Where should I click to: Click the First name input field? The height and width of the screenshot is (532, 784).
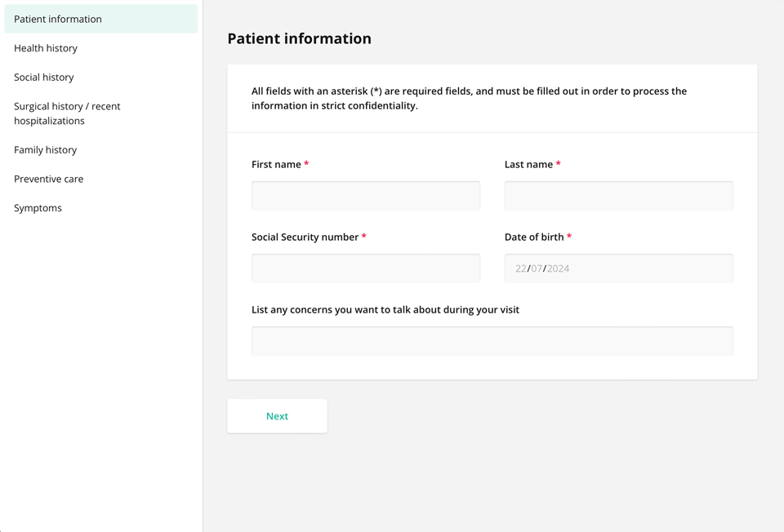(x=366, y=196)
